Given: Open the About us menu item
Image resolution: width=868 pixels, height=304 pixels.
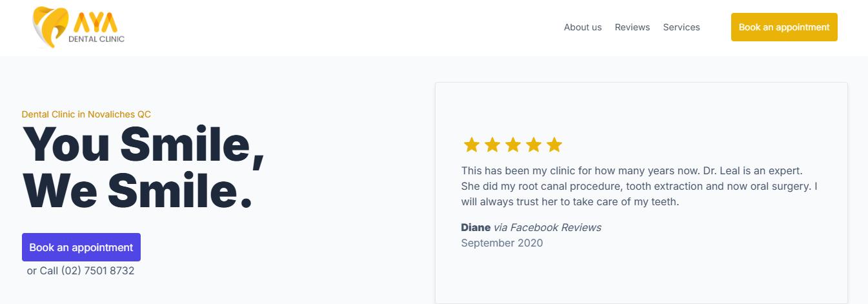Looking at the screenshot, I should click(582, 27).
